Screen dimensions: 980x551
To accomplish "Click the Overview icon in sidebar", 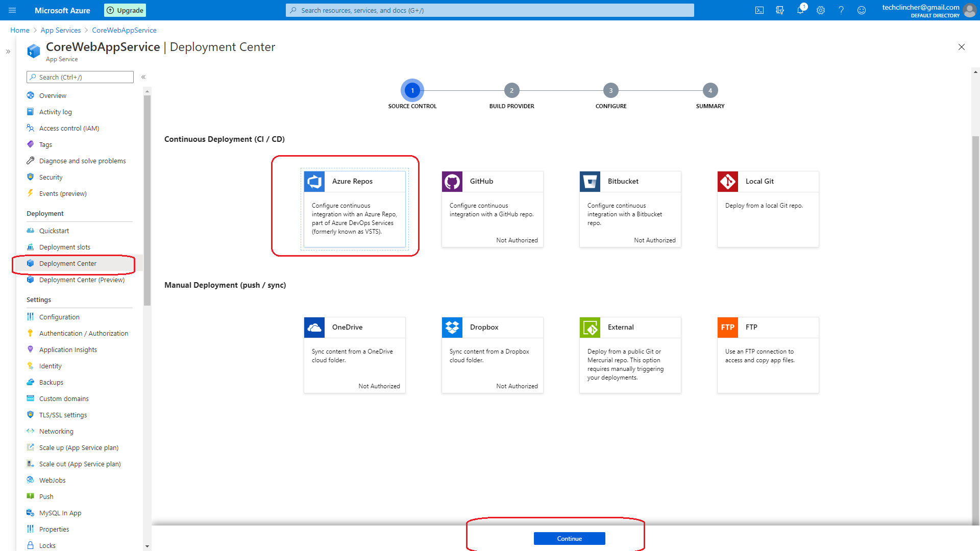I will click(31, 95).
